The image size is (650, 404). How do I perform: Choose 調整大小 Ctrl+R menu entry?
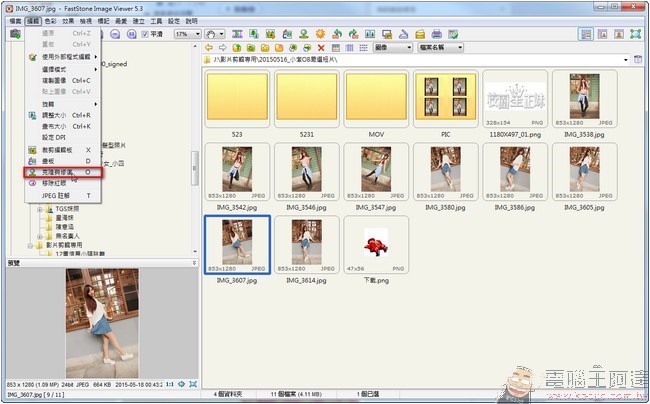63,115
